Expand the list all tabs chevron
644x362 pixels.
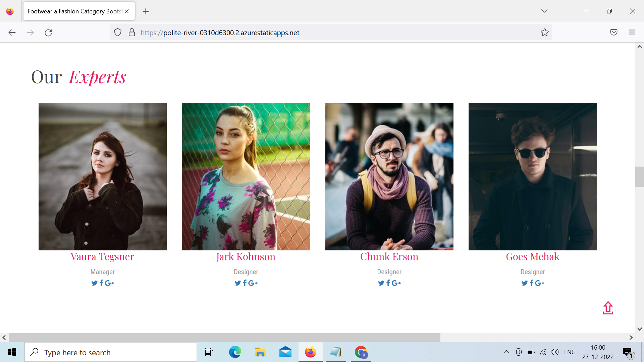click(x=544, y=11)
